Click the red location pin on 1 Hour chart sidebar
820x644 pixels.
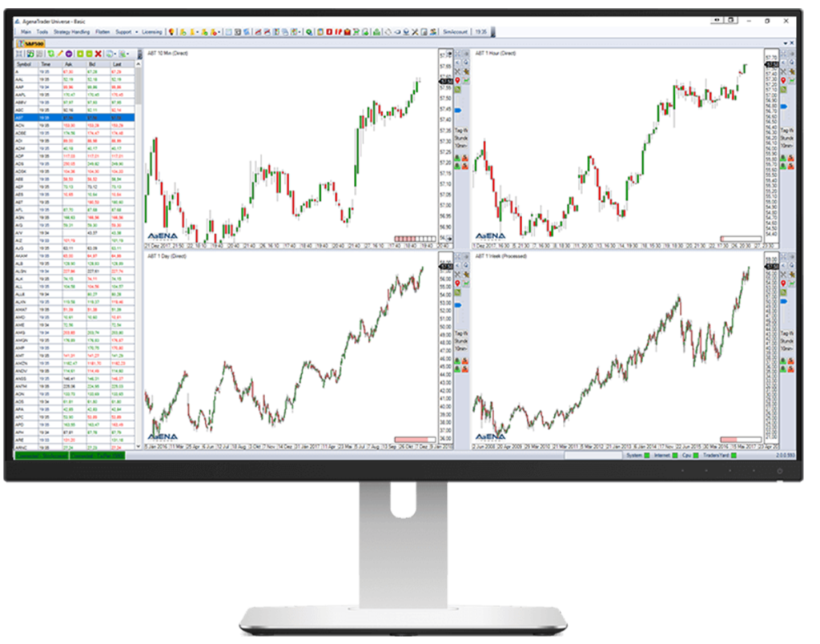(x=783, y=80)
